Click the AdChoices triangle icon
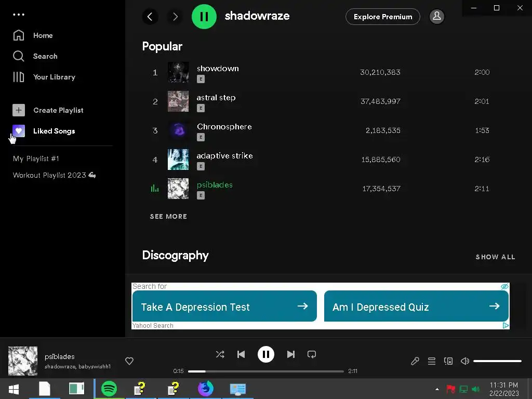The height and width of the screenshot is (399, 532). [506, 325]
